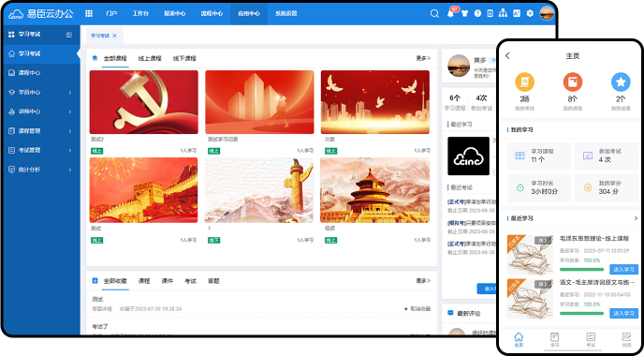Click the help question mark icon
The image size is (644, 356).
tap(477, 13)
